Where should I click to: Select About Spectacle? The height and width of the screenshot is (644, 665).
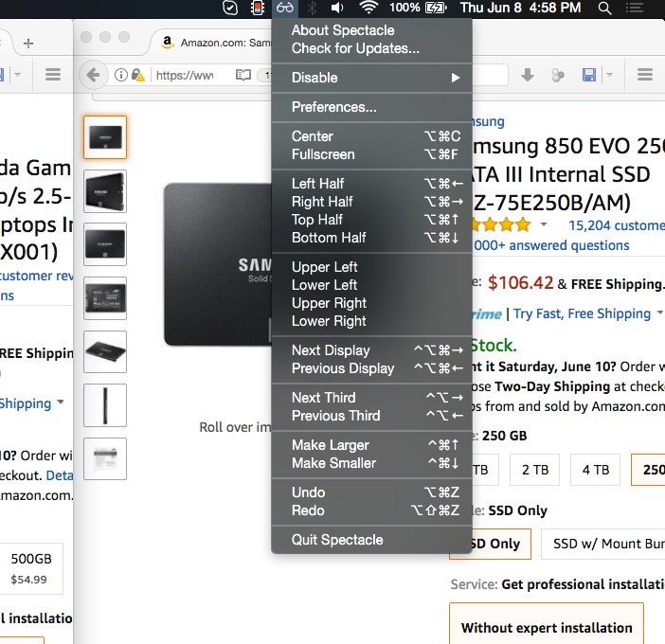(x=371, y=30)
